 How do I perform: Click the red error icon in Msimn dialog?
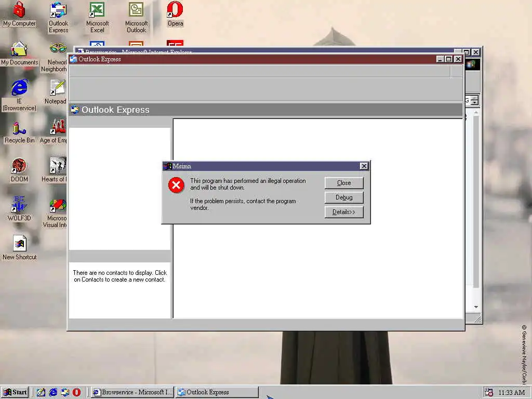point(176,185)
